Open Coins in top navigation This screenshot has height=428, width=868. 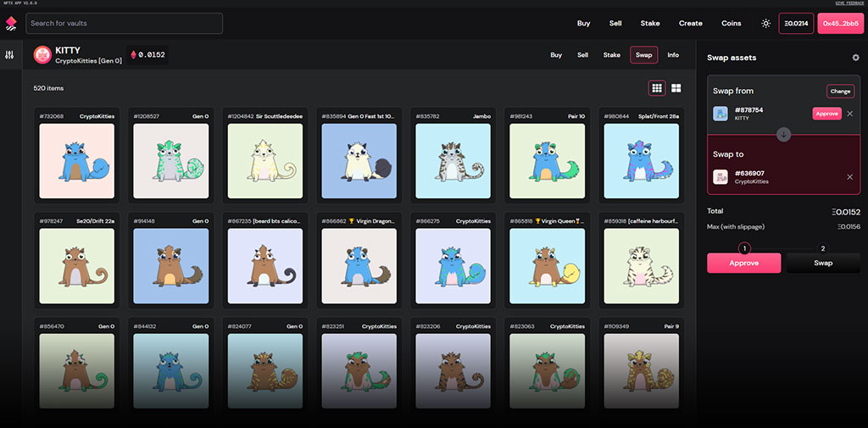click(731, 24)
